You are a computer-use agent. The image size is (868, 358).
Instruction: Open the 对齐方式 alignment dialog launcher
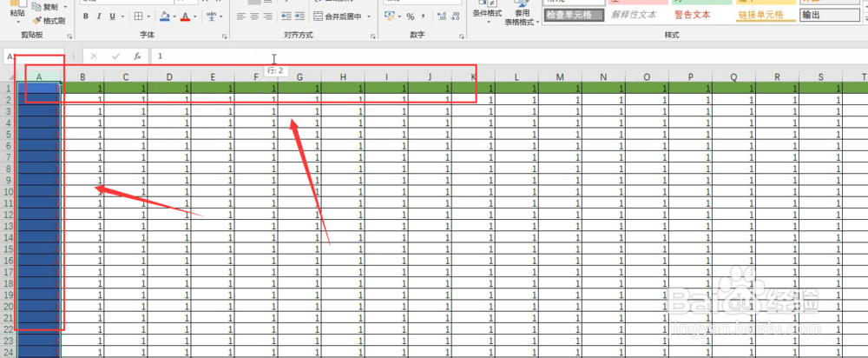(373, 36)
